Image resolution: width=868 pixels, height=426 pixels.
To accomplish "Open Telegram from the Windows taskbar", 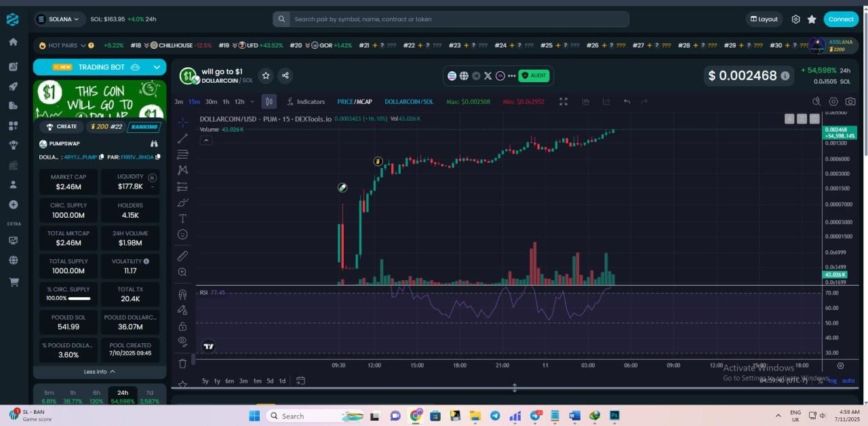I will [x=495, y=416].
